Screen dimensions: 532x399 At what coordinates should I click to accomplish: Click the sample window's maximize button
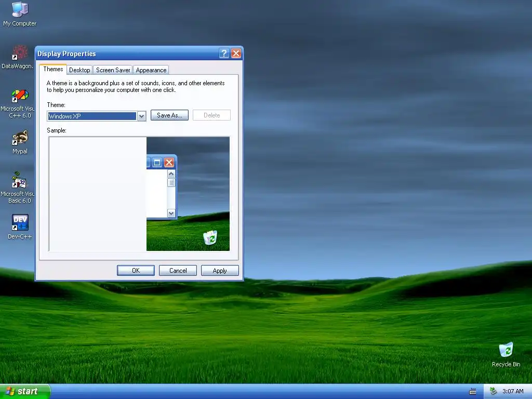click(157, 163)
